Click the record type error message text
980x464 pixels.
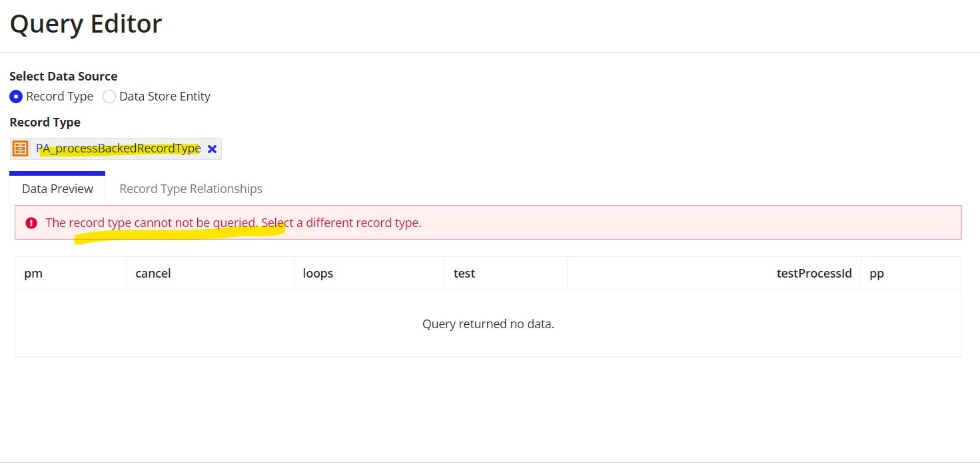tap(233, 223)
